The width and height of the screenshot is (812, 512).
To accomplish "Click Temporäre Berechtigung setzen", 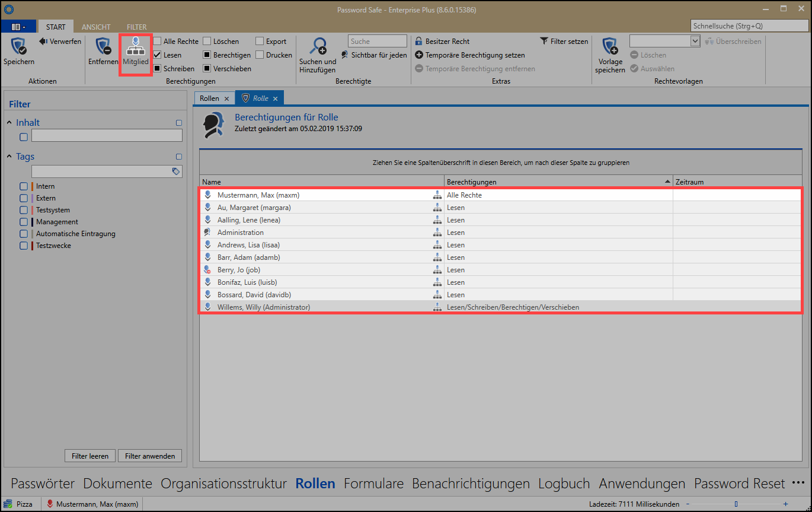I will pos(470,55).
